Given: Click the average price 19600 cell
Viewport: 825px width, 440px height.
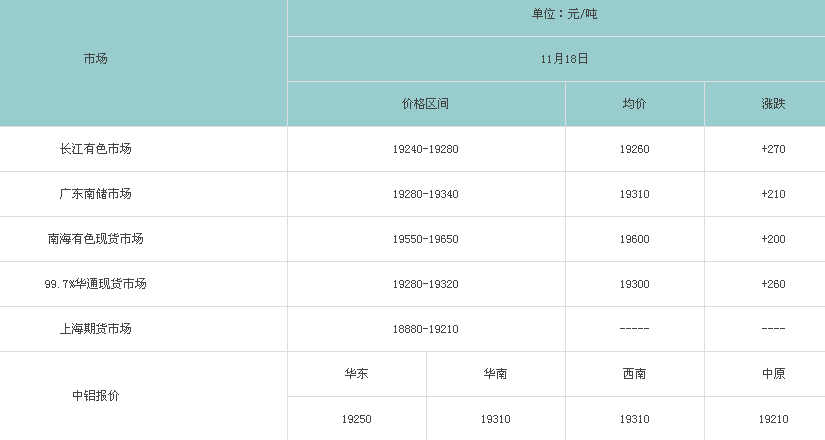Looking at the screenshot, I should (x=634, y=239).
